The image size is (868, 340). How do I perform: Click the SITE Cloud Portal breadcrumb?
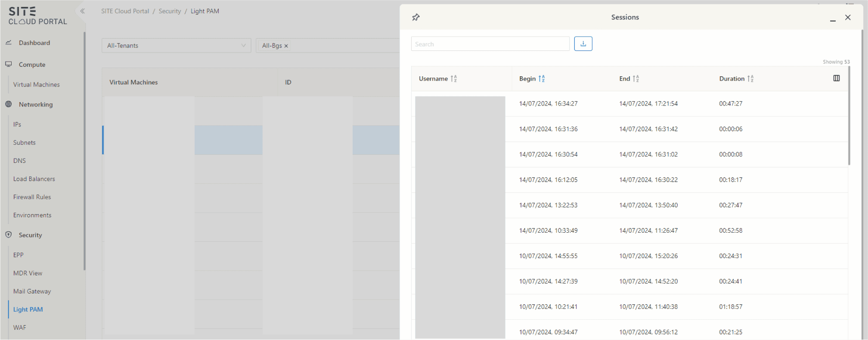pyautogui.click(x=125, y=11)
